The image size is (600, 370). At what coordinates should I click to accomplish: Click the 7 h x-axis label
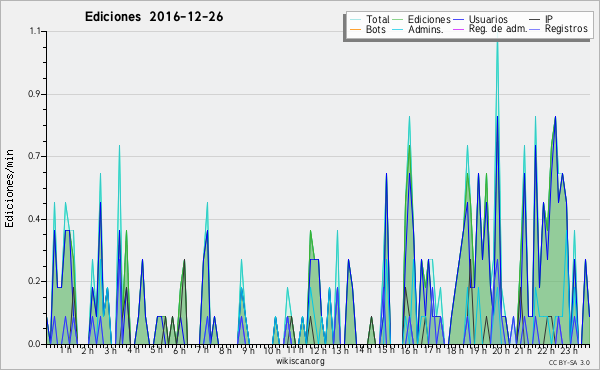(203, 350)
